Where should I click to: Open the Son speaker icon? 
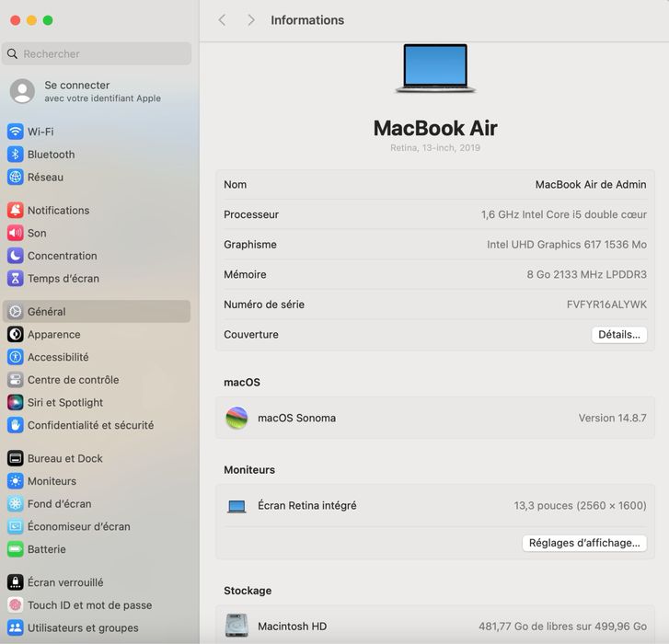click(x=16, y=233)
